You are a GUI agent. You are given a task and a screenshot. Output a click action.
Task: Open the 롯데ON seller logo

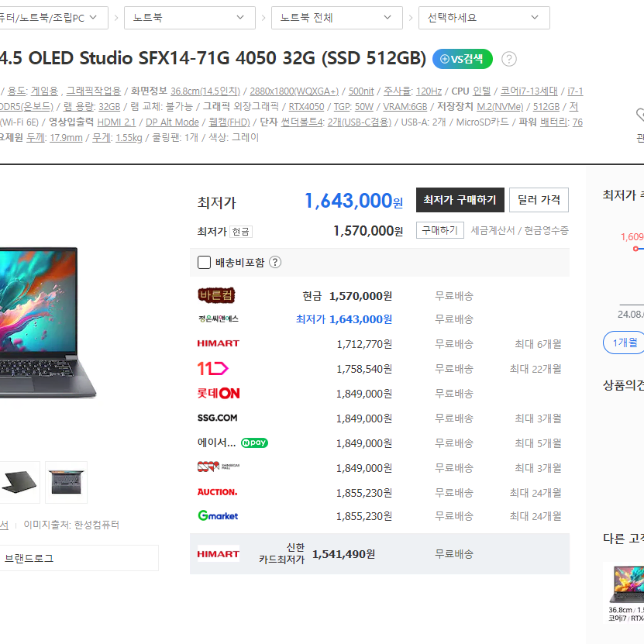point(219,394)
